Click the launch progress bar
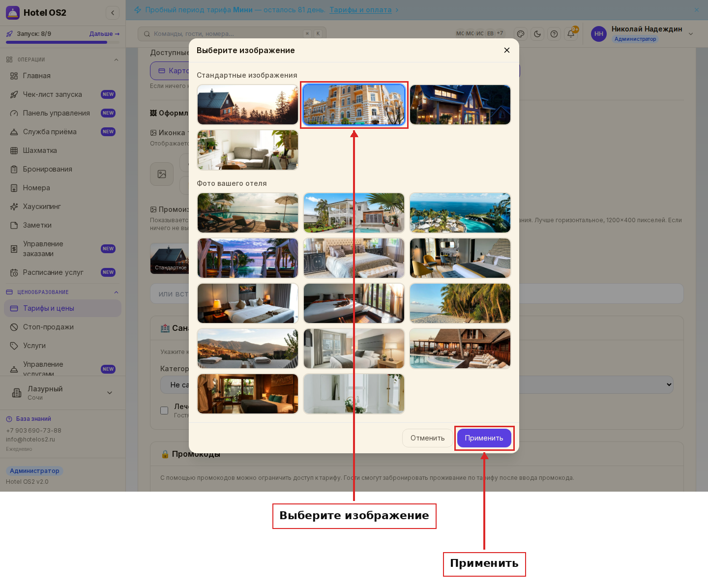 62,42
